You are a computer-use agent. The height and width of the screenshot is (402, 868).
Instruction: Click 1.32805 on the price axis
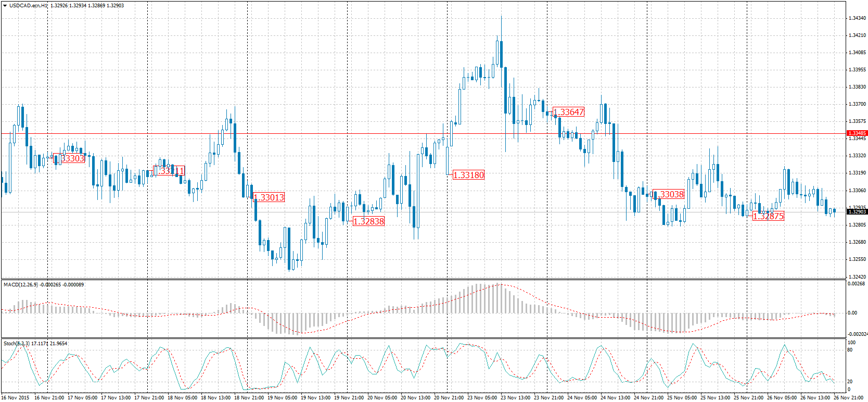[x=857, y=225]
